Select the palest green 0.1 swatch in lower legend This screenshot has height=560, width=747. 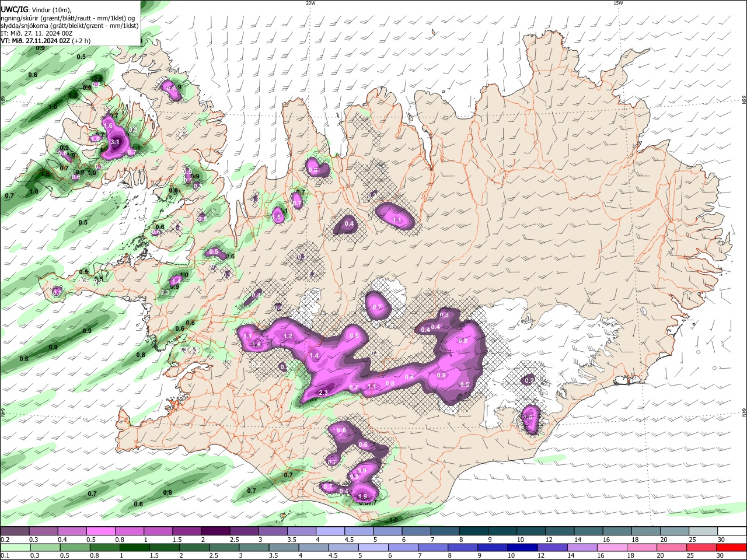point(15,547)
